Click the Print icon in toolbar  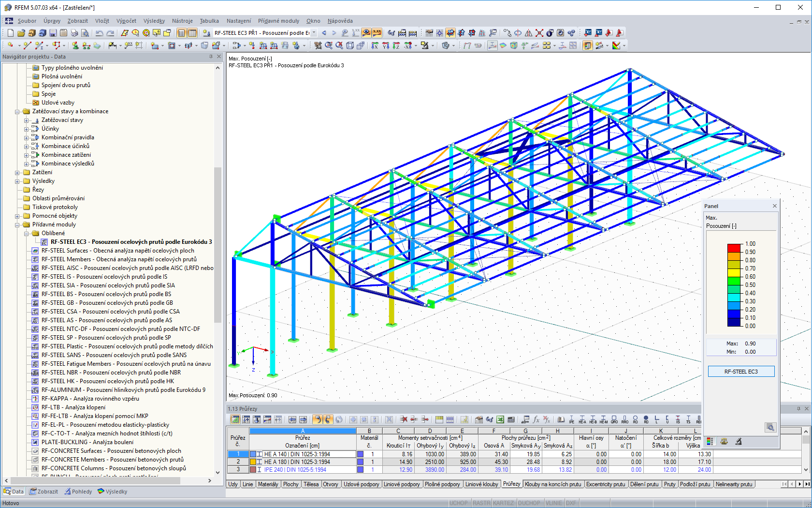(x=74, y=33)
